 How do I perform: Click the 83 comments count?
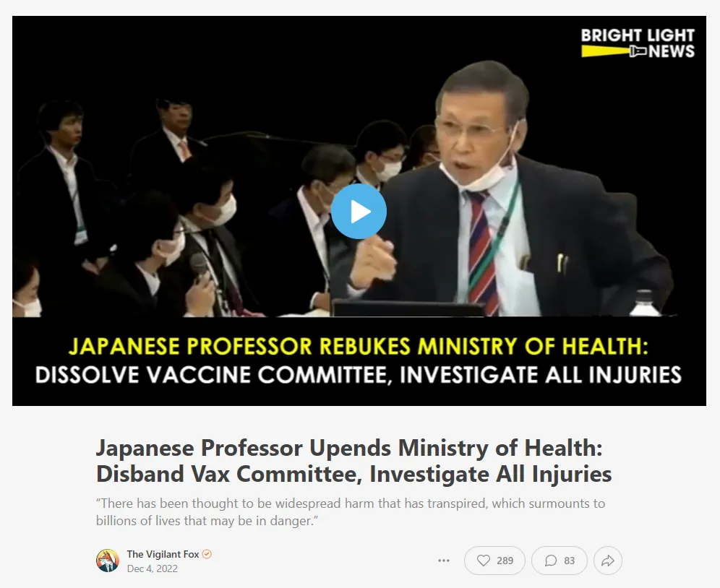(x=570, y=561)
